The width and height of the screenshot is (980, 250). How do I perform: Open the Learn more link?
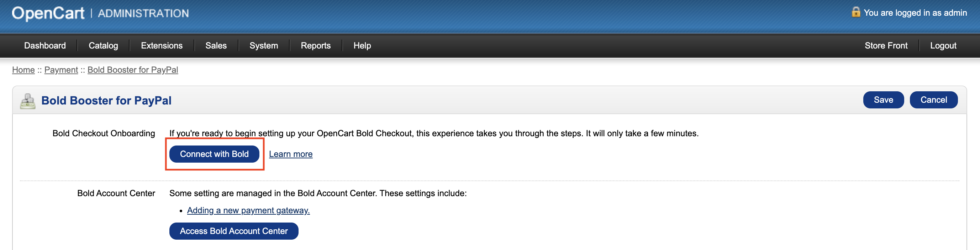(x=291, y=154)
